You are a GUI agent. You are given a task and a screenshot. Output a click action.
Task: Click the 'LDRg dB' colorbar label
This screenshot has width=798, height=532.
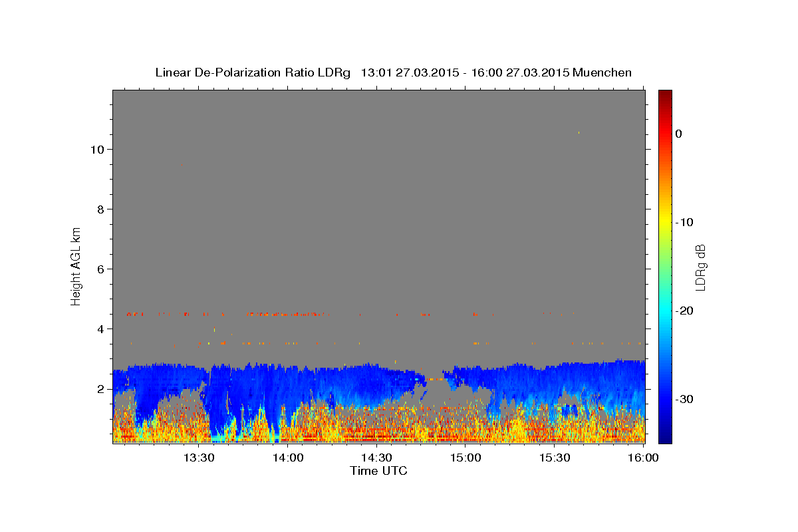click(x=700, y=267)
